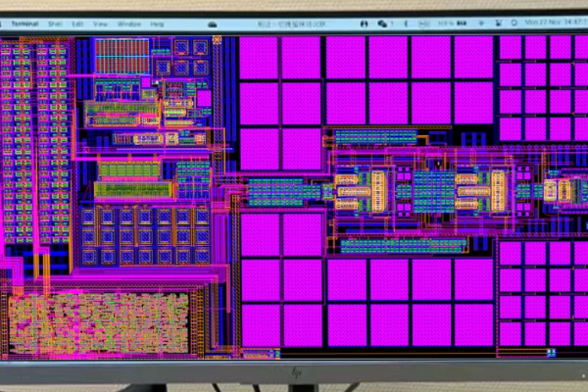Click the Wi-Fi status icon
This screenshot has height=392, width=588.
481,24
